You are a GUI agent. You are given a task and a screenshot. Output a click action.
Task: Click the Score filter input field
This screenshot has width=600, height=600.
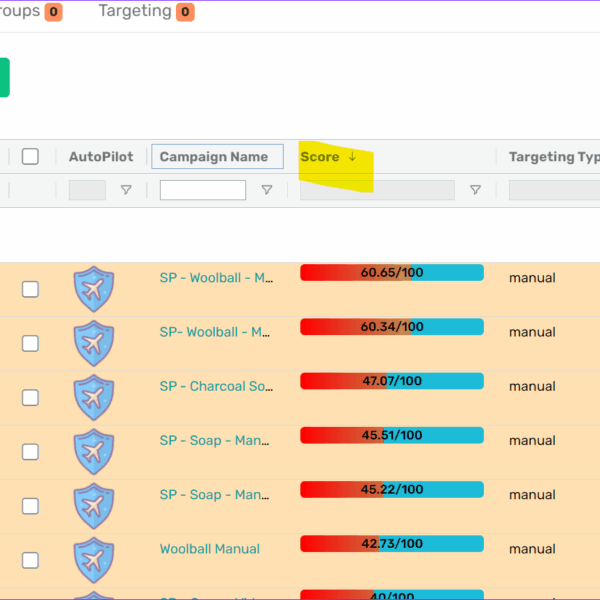(x=377, y=190)
